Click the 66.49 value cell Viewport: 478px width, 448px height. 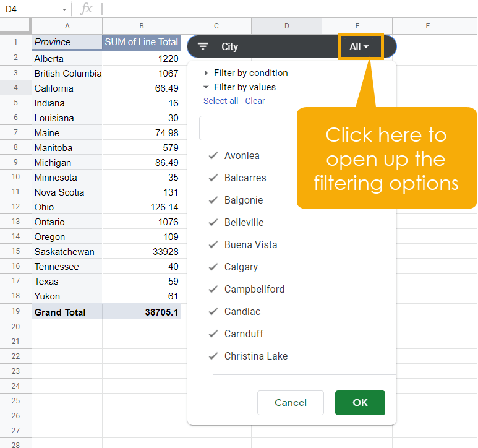[142, 88]
